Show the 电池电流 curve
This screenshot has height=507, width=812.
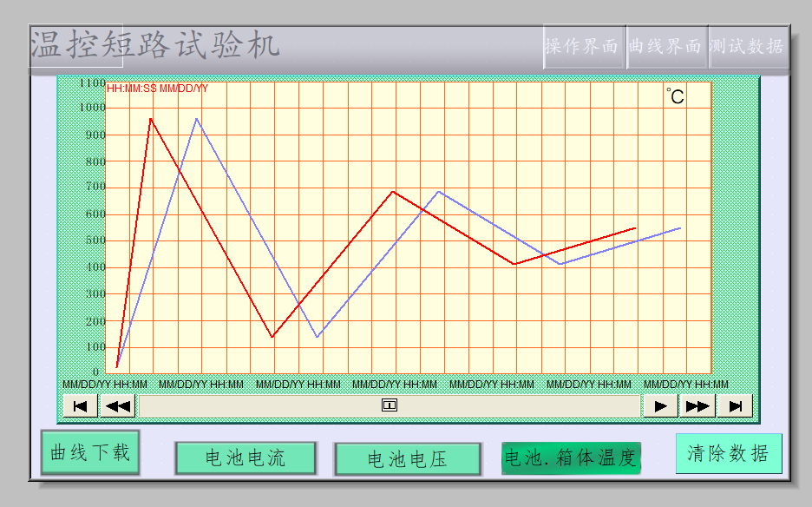tap(245, 458)
